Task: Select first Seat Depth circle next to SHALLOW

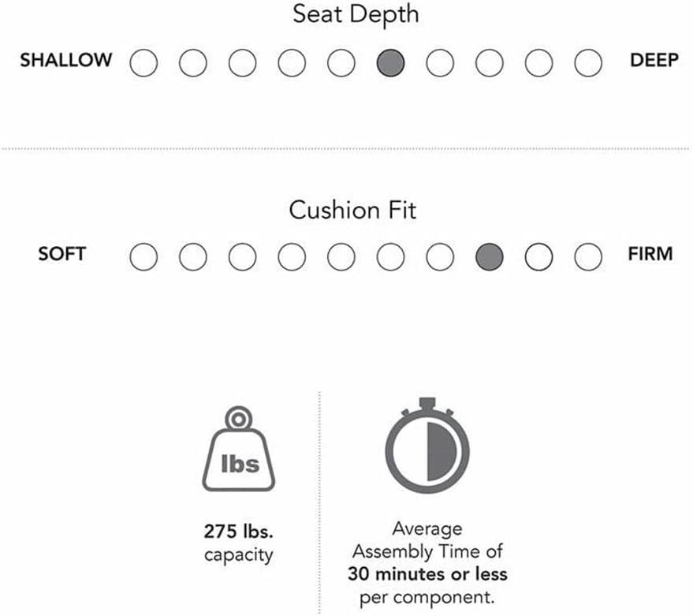Action: click(143, 63)
